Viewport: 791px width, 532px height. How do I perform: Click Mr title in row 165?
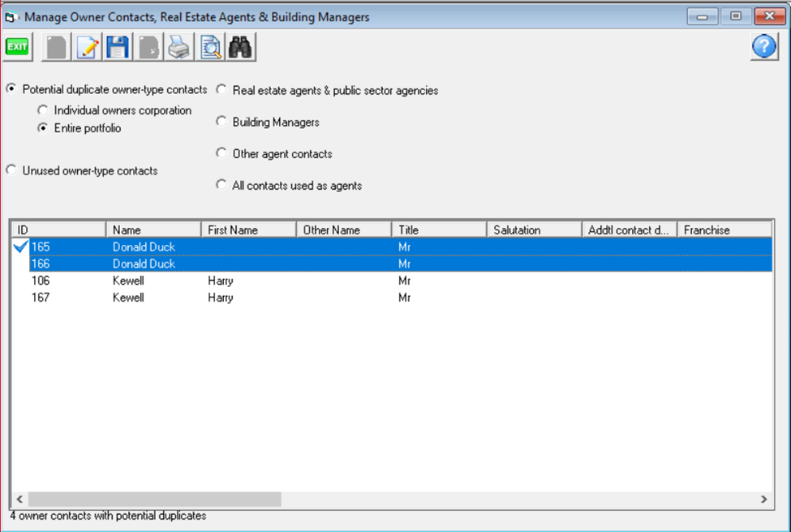[405, 247]
